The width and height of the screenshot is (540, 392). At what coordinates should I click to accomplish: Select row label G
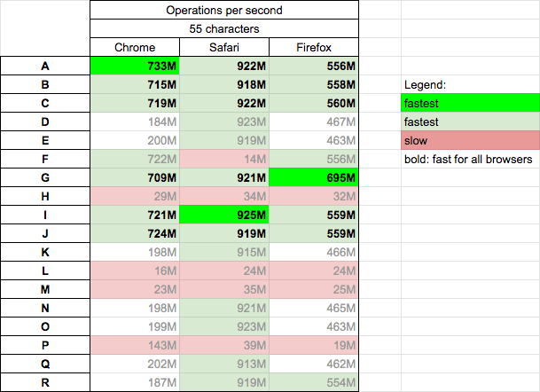45,177
